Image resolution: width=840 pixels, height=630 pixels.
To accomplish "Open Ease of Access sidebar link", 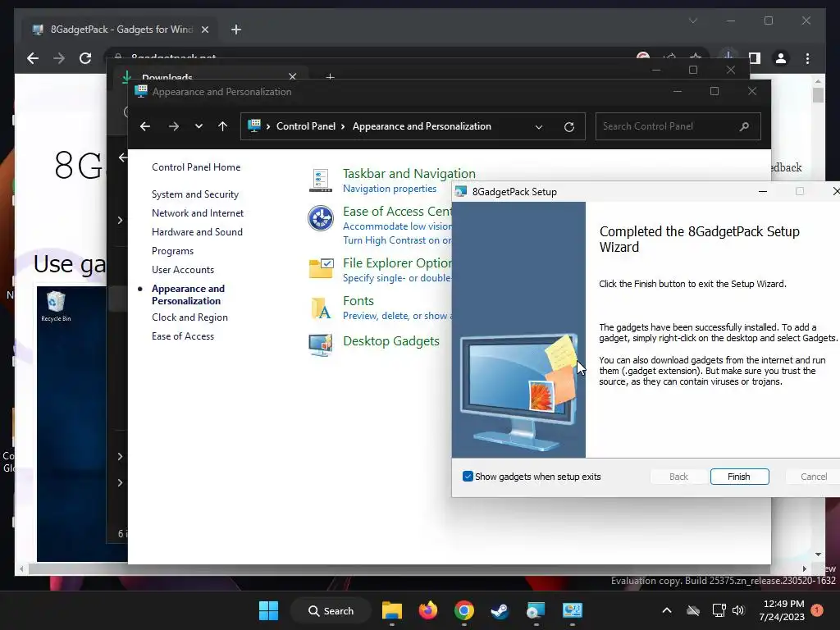I will [183, 336].
